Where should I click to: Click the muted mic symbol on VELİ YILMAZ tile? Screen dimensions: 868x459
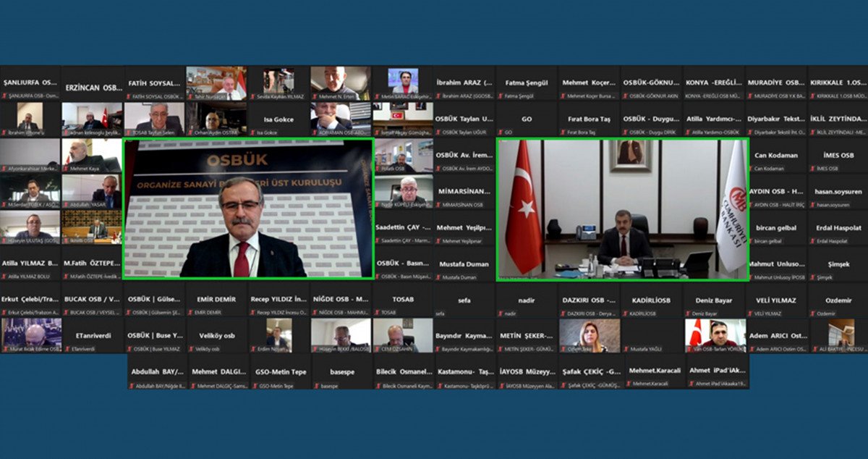(x=749, y=314)
